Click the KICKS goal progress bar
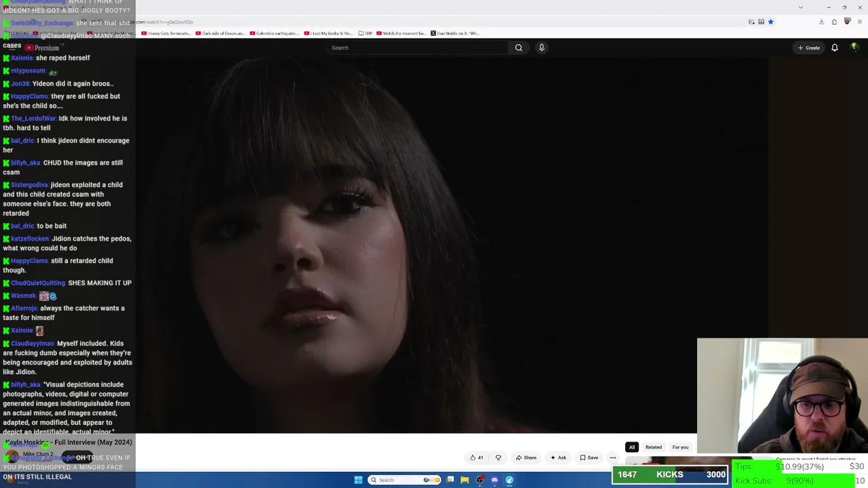 click(x=671, y=474)
